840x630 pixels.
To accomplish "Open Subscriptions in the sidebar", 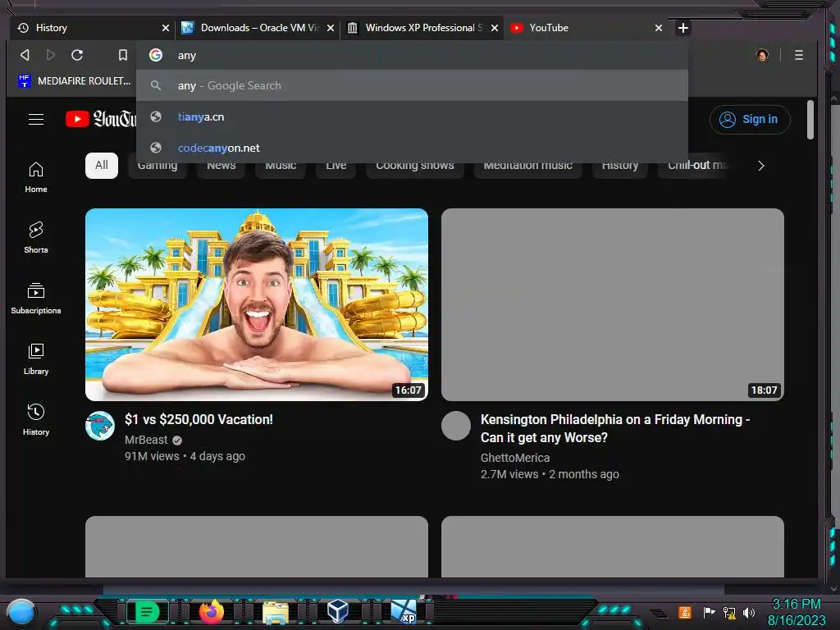I will click(x=36, y=299).
